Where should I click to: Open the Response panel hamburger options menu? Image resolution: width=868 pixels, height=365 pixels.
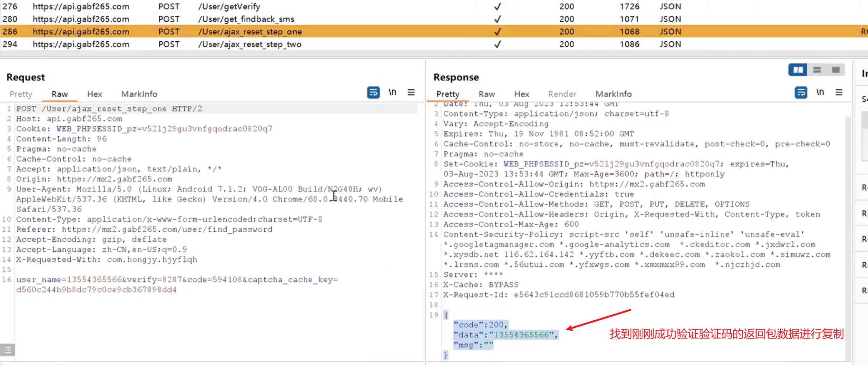coord(839,92)
